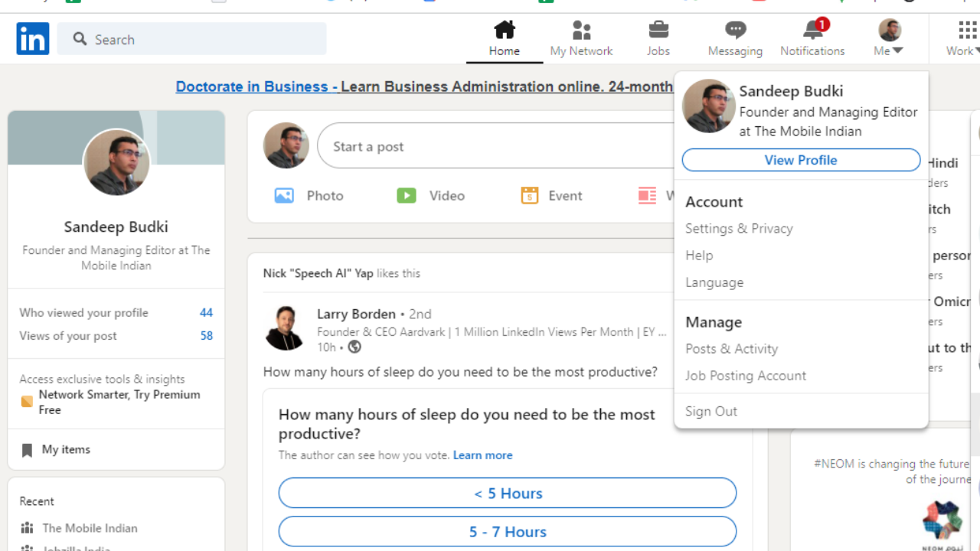Click the avatar beside Start a post
Screen dimensions: 980x551
tap(286, 145)
